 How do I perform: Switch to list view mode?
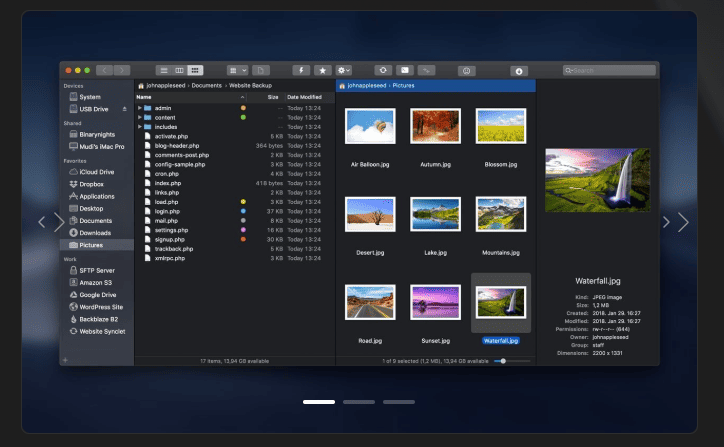pyautogui.click(x=163, y=70)
